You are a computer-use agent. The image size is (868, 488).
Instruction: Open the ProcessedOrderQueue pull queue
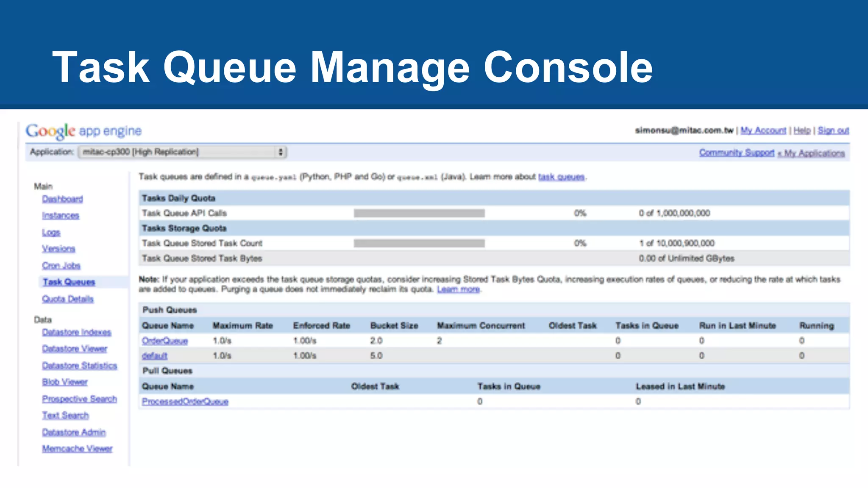tap(185, 401)
